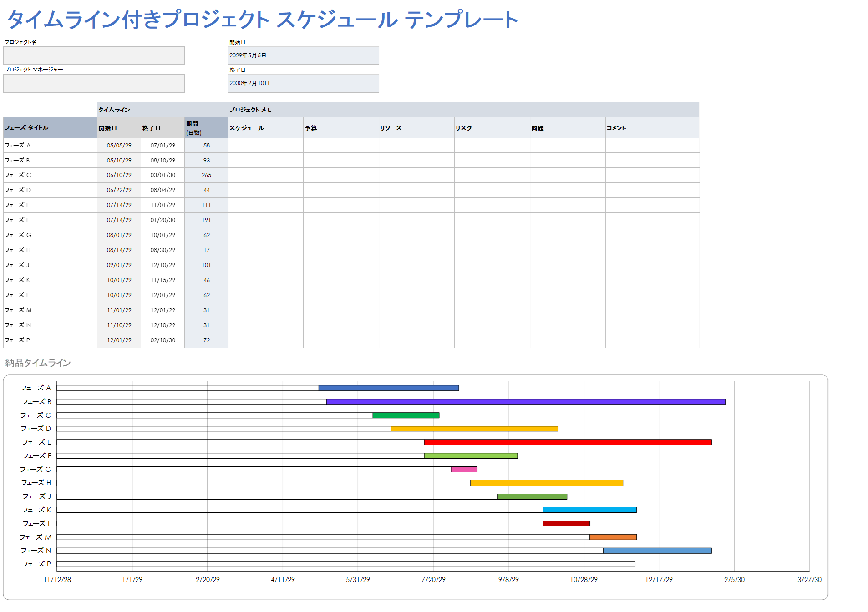Screen dimensions: 868x612
Task: Click the 7/20/29 axis date label
Action: [433, 580]
